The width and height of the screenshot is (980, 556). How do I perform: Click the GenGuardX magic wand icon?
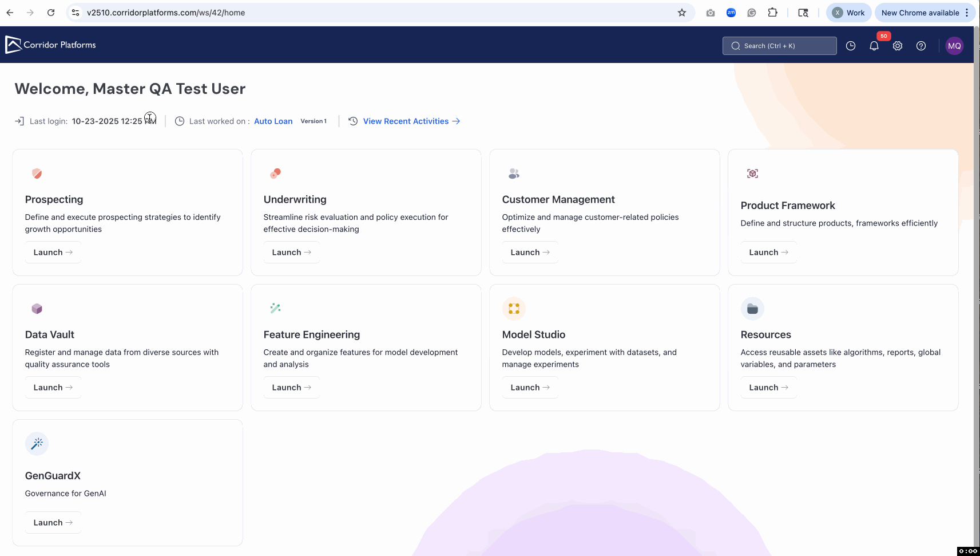point(37,444)
